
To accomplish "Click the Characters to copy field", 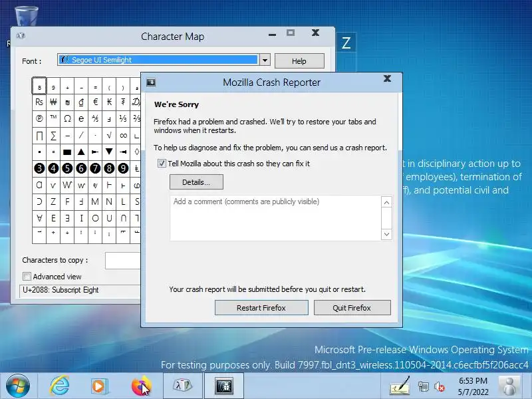I will tap(123, 261).
